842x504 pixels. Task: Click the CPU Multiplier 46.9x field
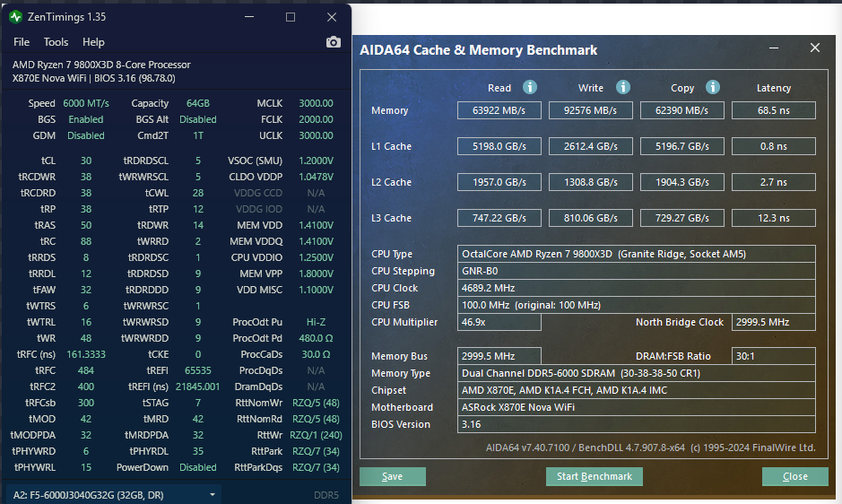499,322
